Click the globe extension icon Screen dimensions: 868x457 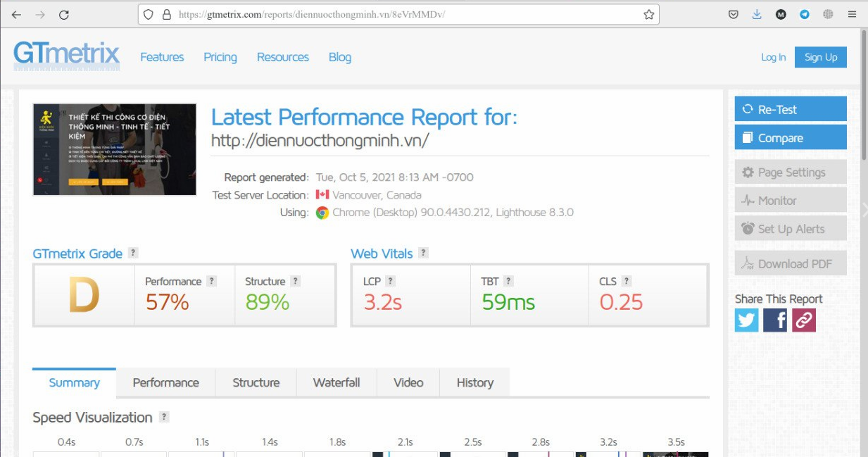(x=828, y=14)
